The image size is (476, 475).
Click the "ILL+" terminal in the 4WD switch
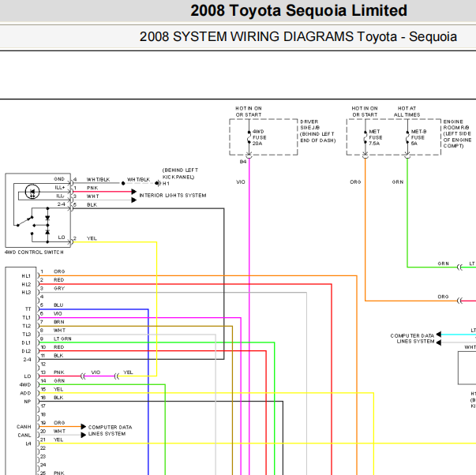[x=60, y=188]
